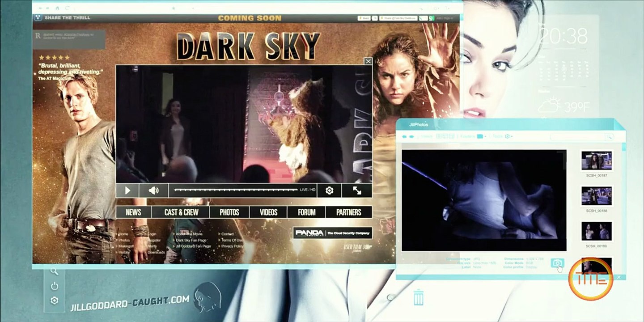Viewport: 644px width, 322px height.
Task: Expand the Folders dropdown in JillPhotos
Action: click(482, 136)
